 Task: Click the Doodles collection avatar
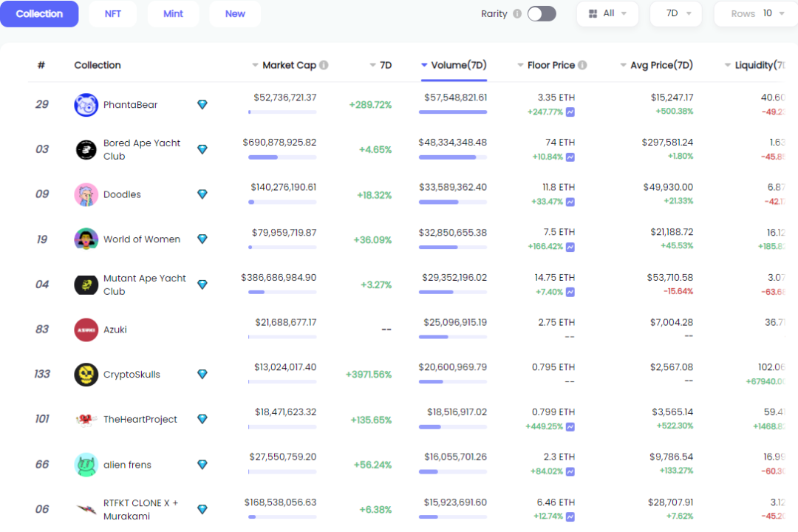tap(86, 194)
